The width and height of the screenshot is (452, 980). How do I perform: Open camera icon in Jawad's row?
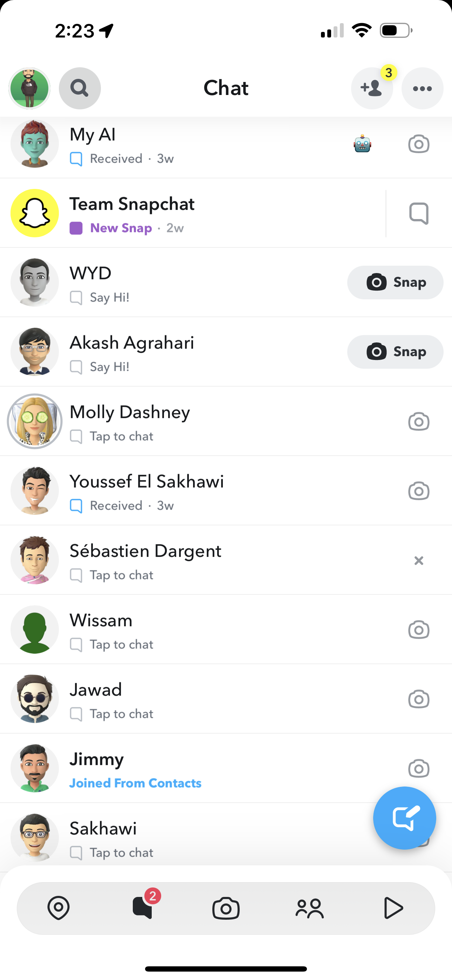(418, 699)
